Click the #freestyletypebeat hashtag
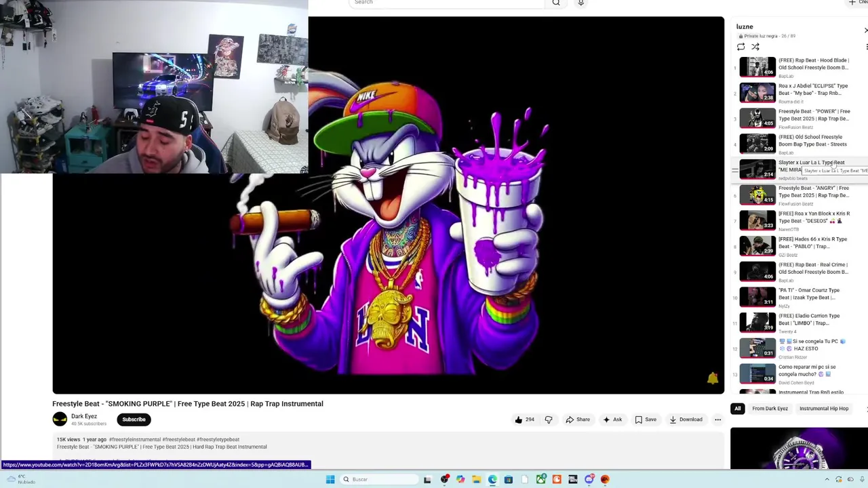 pyautogui.click(x=218, y=440)
